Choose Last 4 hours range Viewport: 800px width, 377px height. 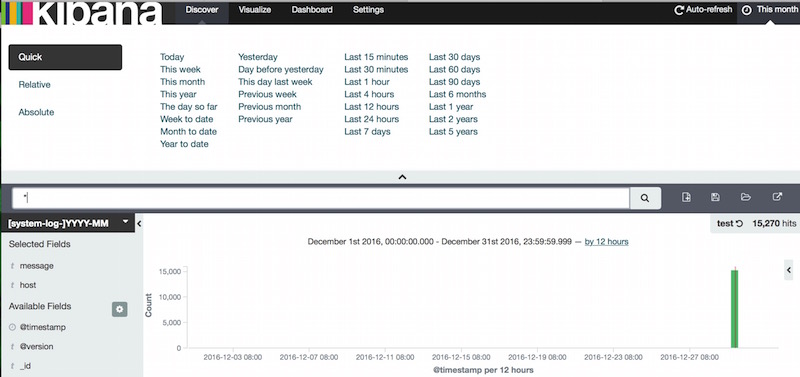(369, 94)
